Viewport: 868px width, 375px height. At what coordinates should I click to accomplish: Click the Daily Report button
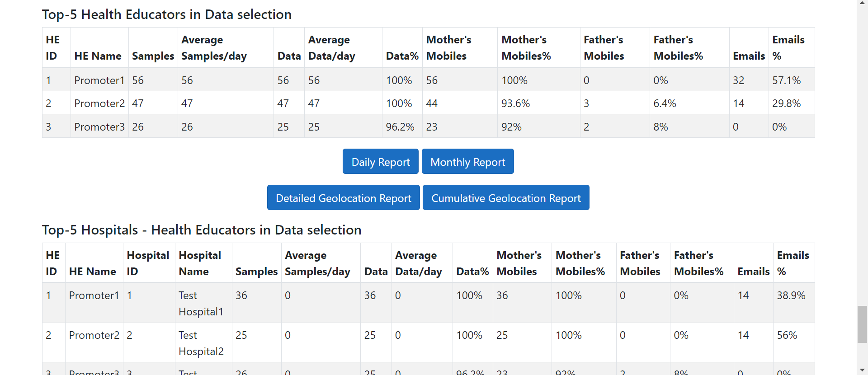point(380,162)
